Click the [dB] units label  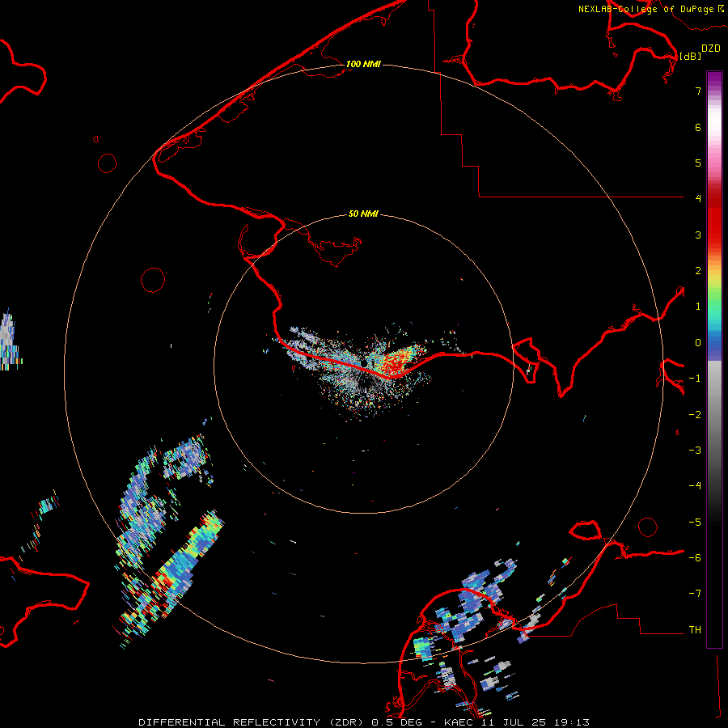691,56
